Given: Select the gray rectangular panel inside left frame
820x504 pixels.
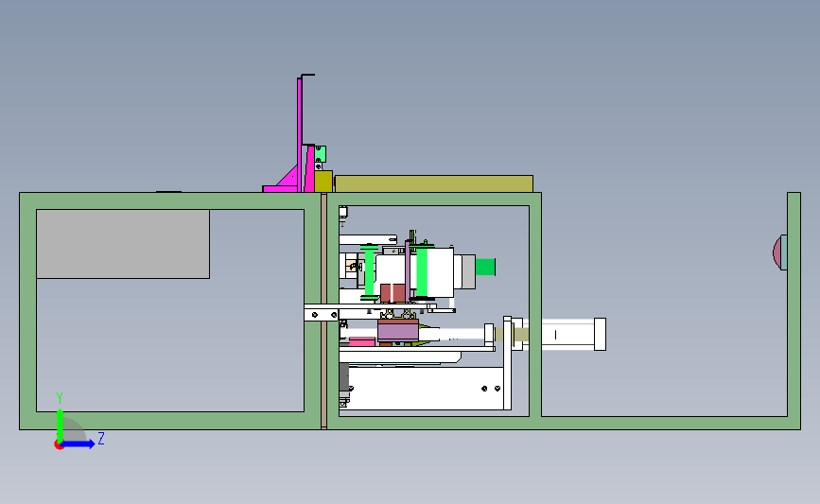Looking at the screenshot, I should [x=123, y=244].
